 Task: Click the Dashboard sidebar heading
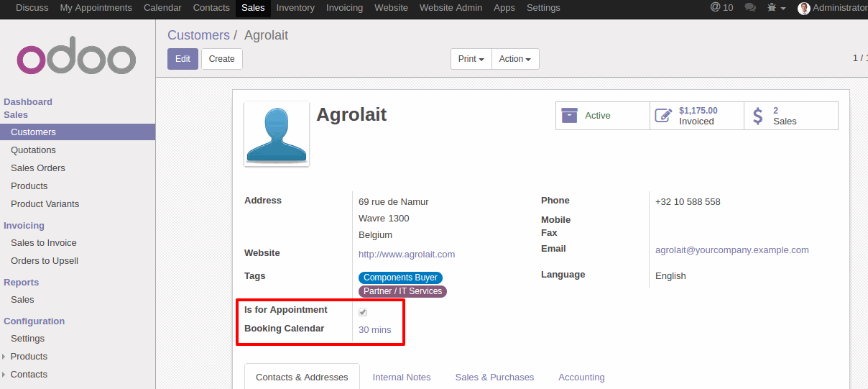pyautogui.click(x=28, y=102)
